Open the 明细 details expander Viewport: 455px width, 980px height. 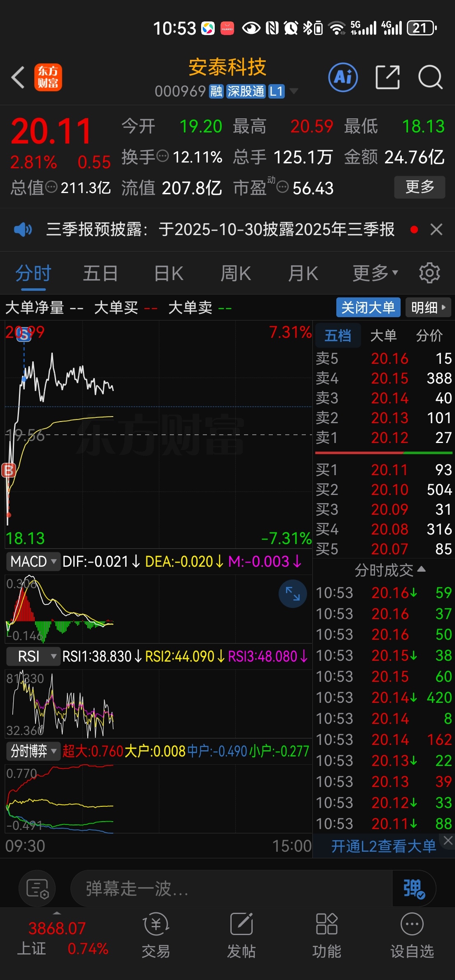click(x=428, y=307)
